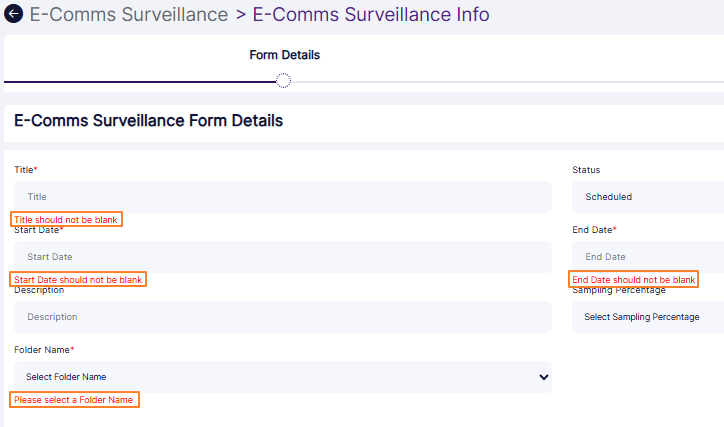
Task: Open the Status field showing Scheduled
Action: click(648, 197)
